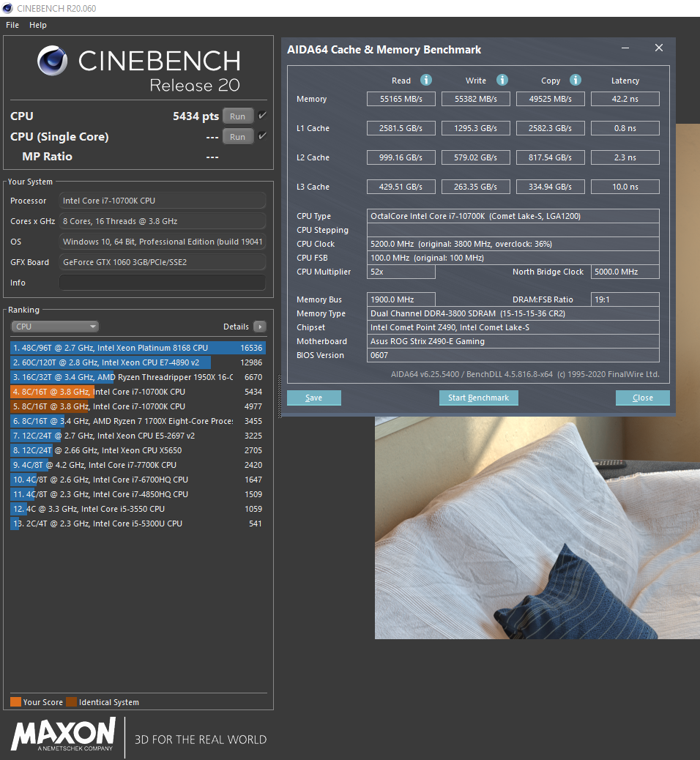Minimize the AIDA64 benchmark window

[625, 48]
